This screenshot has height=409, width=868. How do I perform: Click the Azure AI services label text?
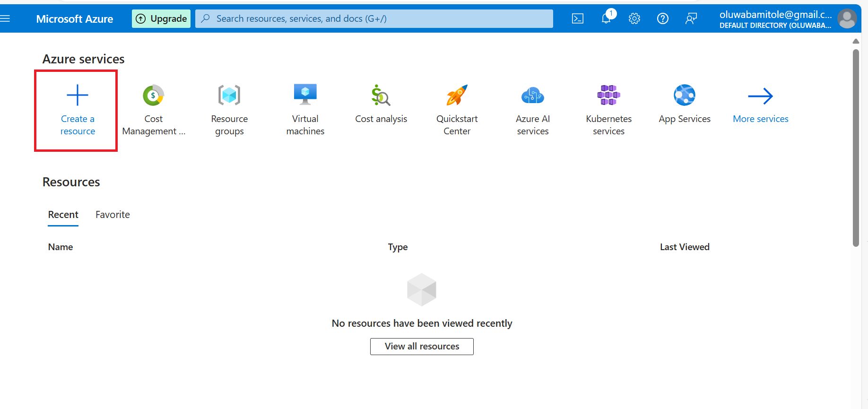pyautogui.click(x=533, y=125)
